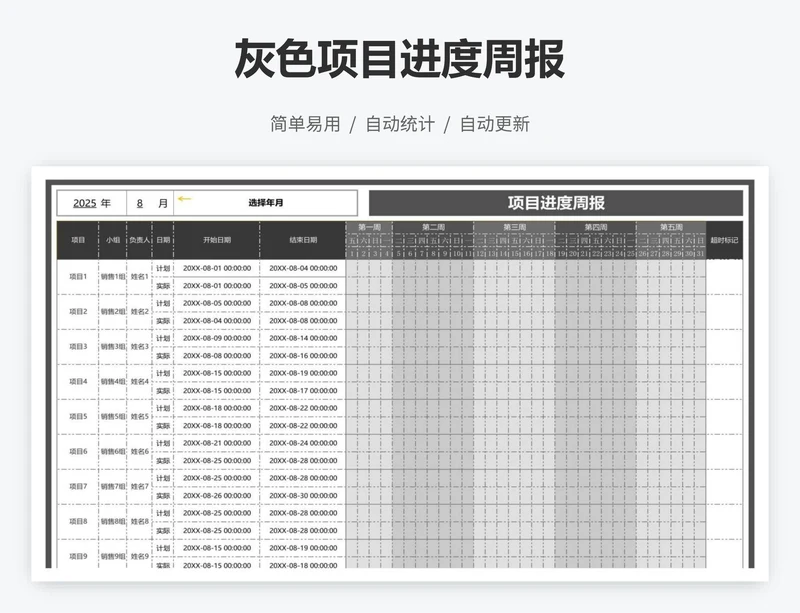This screenshot has width=800, height=613.
Task: Select the 销售5组 group cell
Action: coord(113,416)
